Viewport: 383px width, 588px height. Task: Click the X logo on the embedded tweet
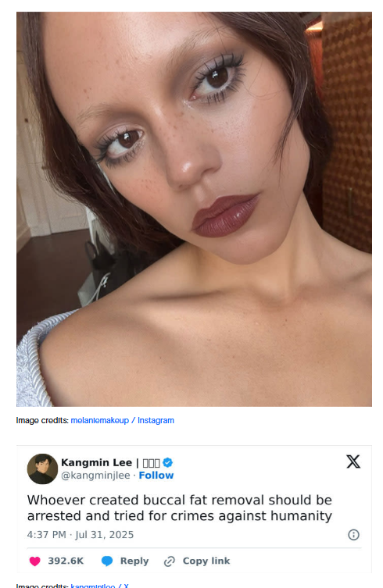[353, 461]
